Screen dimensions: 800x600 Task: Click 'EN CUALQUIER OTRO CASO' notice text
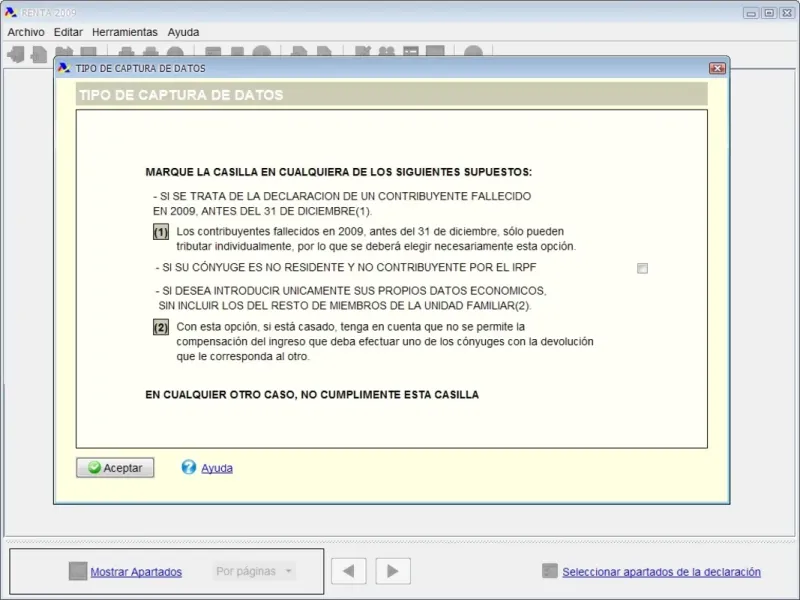pos(312,395)
